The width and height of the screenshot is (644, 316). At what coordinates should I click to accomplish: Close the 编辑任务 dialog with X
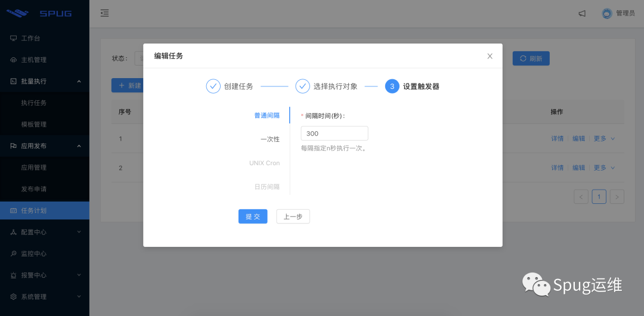(490, 56)
